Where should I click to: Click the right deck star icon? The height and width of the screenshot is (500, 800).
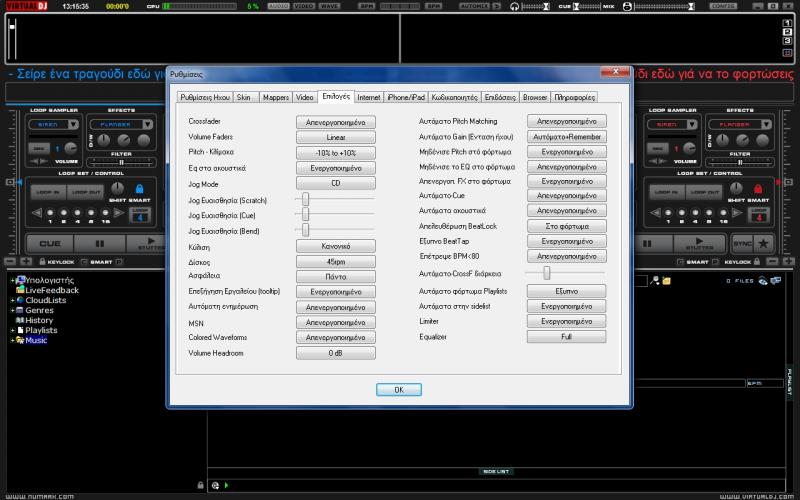[763, 243]
